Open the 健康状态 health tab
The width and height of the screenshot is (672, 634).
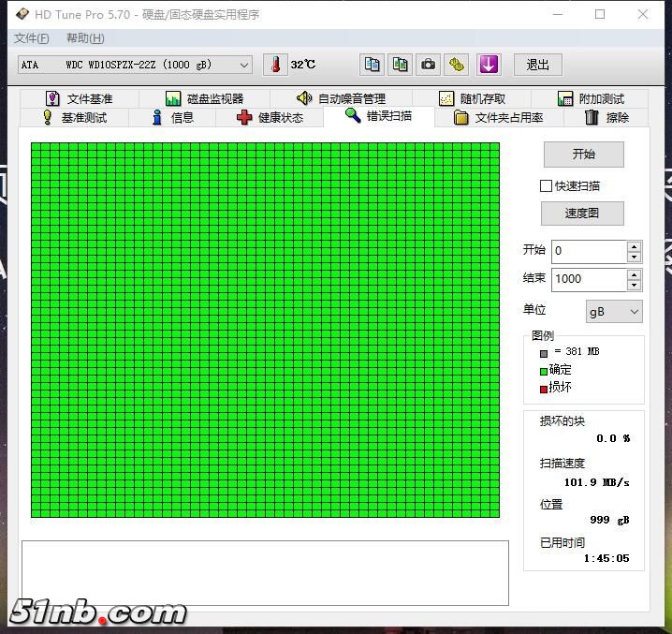pyautogui.click(x=270, y=117)
